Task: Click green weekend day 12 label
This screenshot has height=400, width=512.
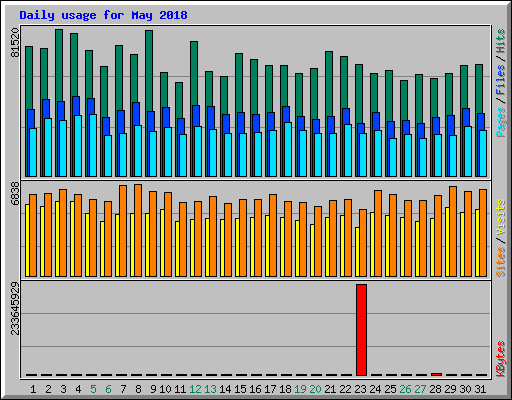Action: pos(195,389)
